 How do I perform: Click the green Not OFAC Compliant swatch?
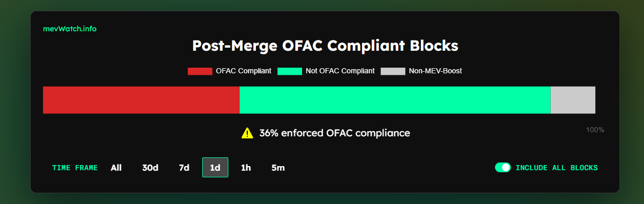tap(290, 71)
